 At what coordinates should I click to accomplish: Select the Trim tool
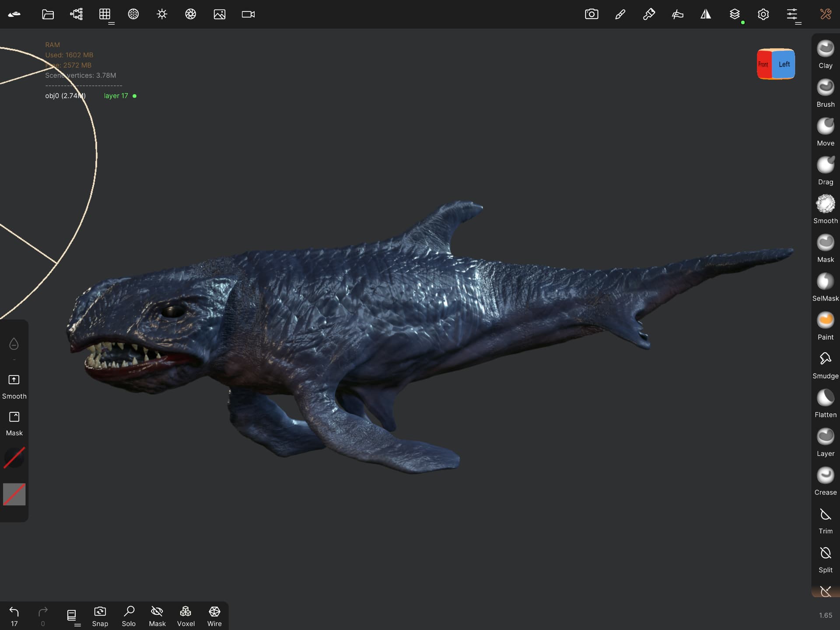(825, 520)
